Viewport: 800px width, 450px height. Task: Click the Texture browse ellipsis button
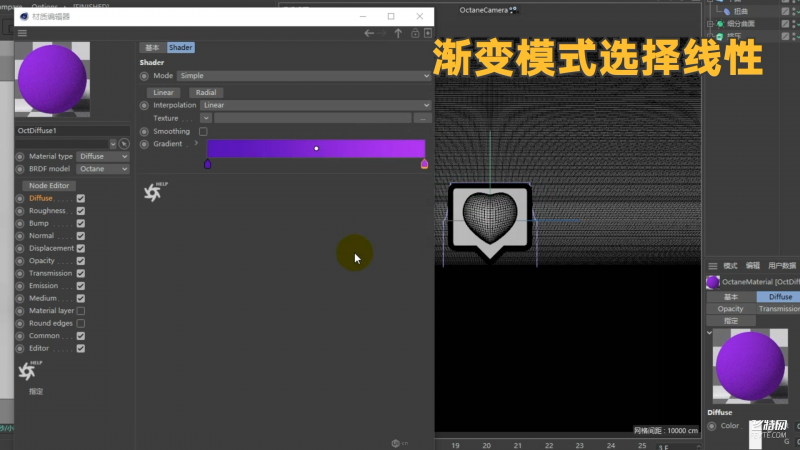coord(422,118)
